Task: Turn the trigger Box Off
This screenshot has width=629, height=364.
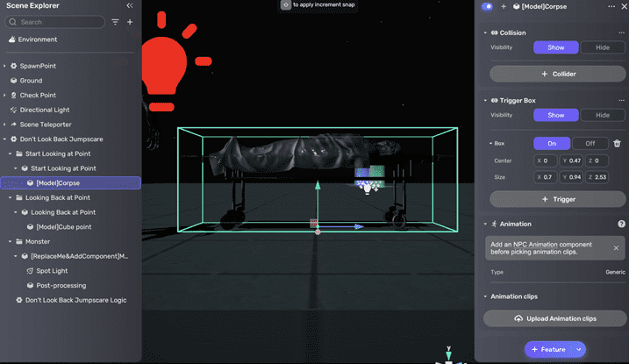Action: (x=590, y=144)
